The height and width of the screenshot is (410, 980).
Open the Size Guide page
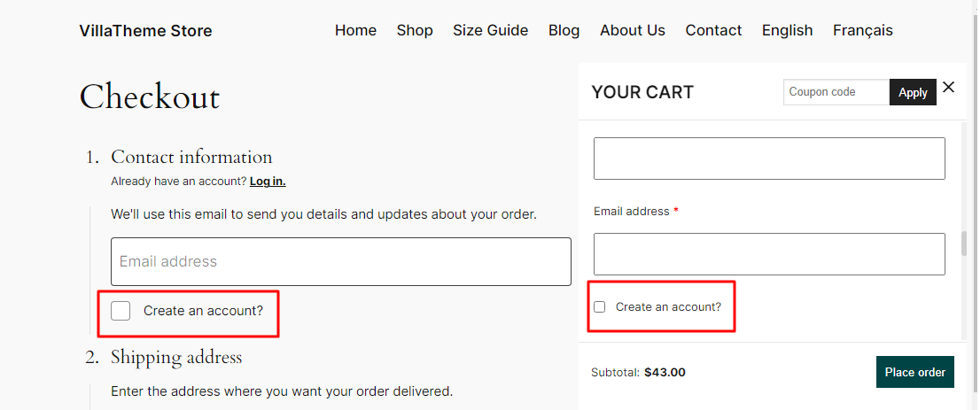coord(491,31)
